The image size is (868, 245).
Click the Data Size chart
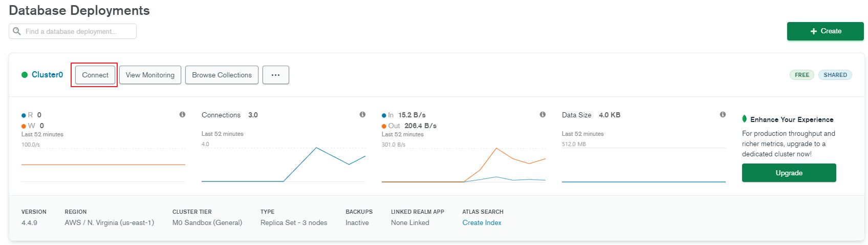point(644,165)
